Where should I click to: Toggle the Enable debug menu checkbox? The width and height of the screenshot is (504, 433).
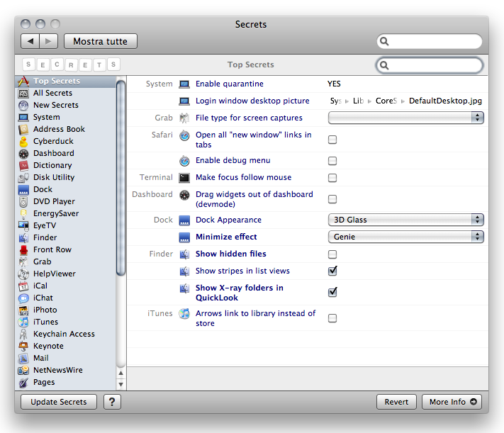[332, 160]
